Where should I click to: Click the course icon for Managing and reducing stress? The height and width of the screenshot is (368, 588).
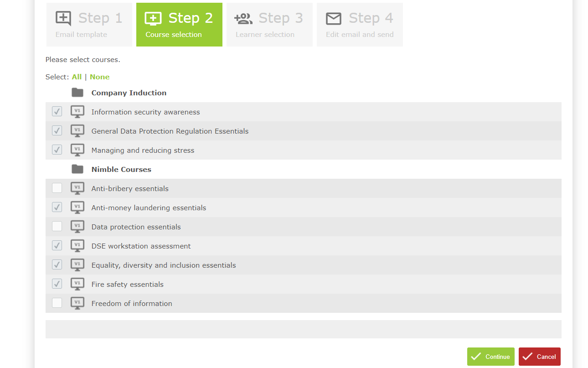(x=77, y=150)
